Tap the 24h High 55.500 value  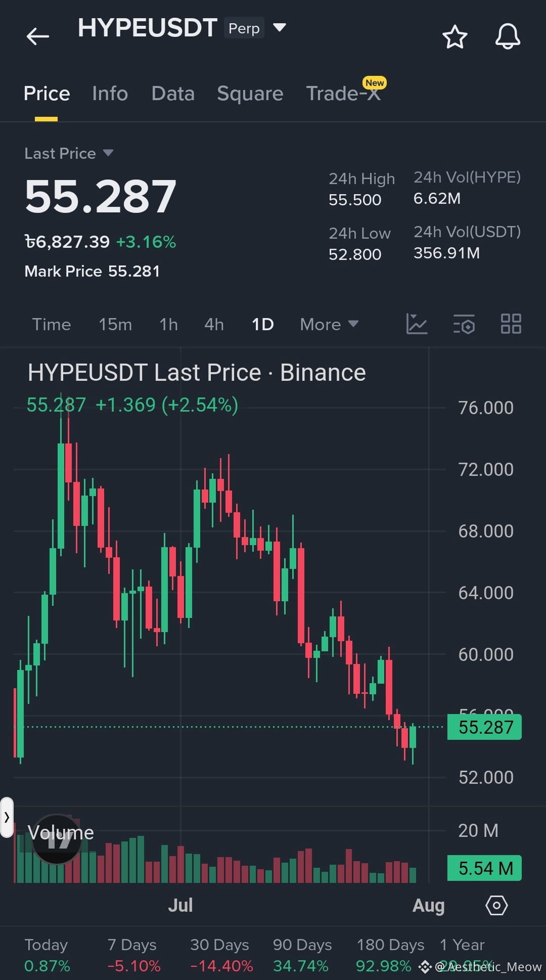pyautogui.click(x=355, y=200)
